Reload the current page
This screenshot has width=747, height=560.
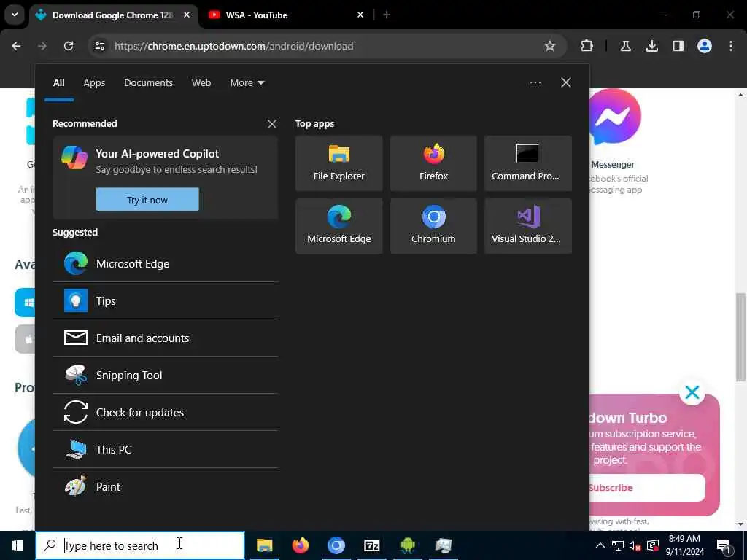pos(69,46)
